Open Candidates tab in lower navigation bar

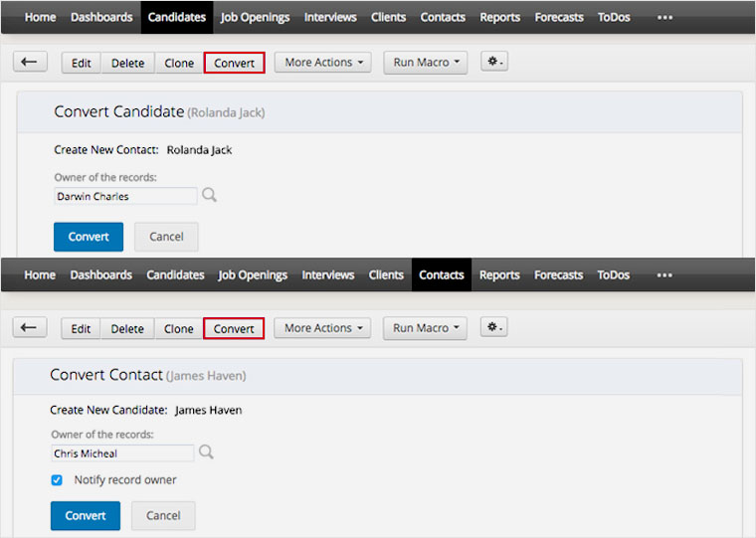[x=175, y=274]
